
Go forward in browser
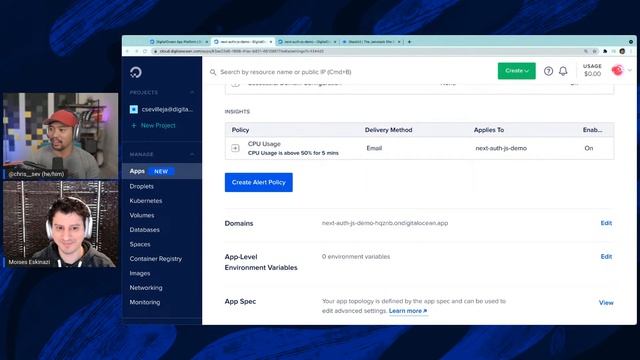pyautogui.click(x=136, y=51)
